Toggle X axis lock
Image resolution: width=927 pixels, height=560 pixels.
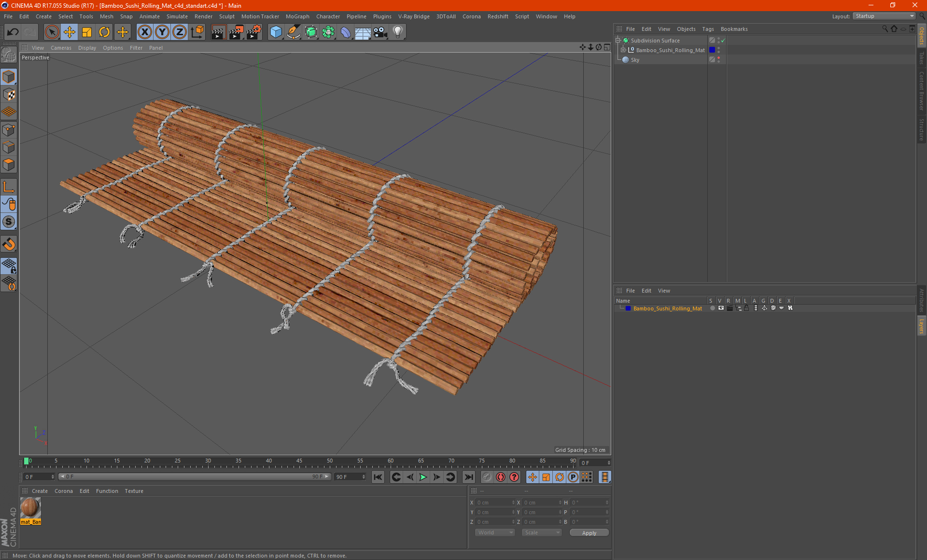coord(144,32)
